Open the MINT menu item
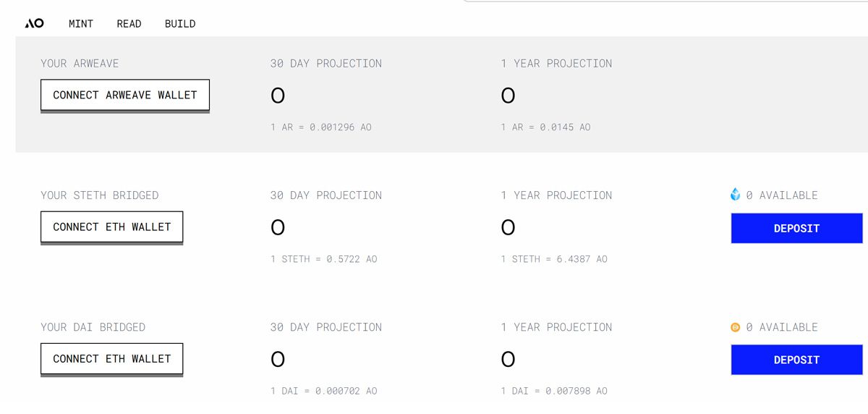The image size is (868, 414). point(81,24)
